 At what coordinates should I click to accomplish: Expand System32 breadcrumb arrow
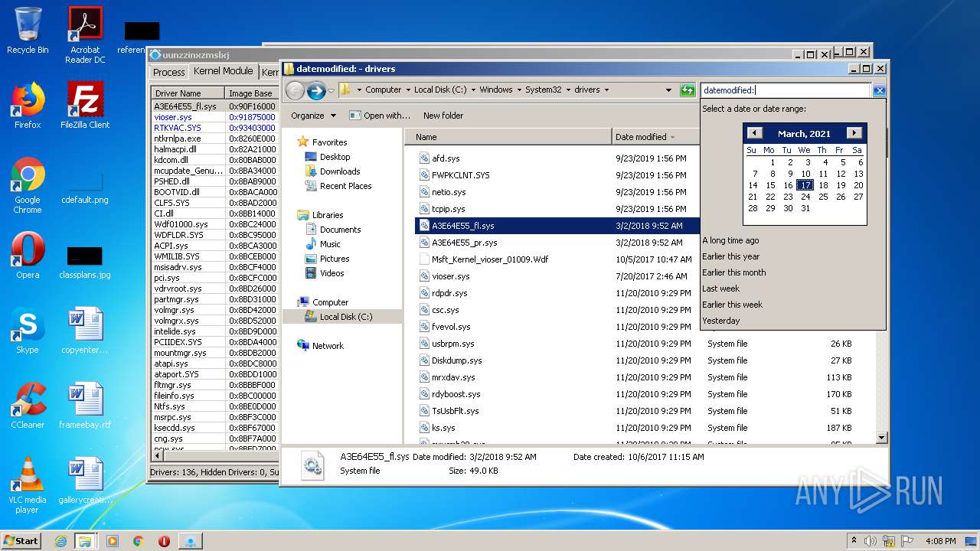pyautogui.click(x=568, y=90)
